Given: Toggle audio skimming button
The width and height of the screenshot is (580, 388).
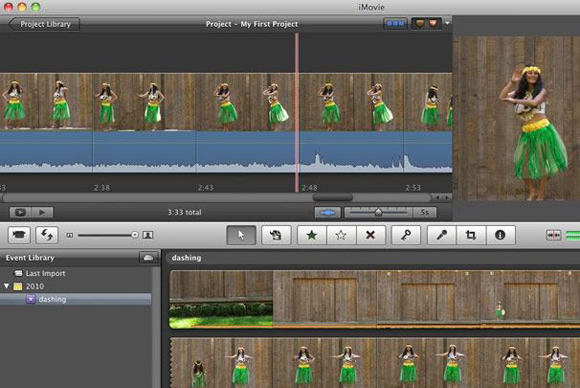Looking at the screenshot, I should click(x=553, y=235).
